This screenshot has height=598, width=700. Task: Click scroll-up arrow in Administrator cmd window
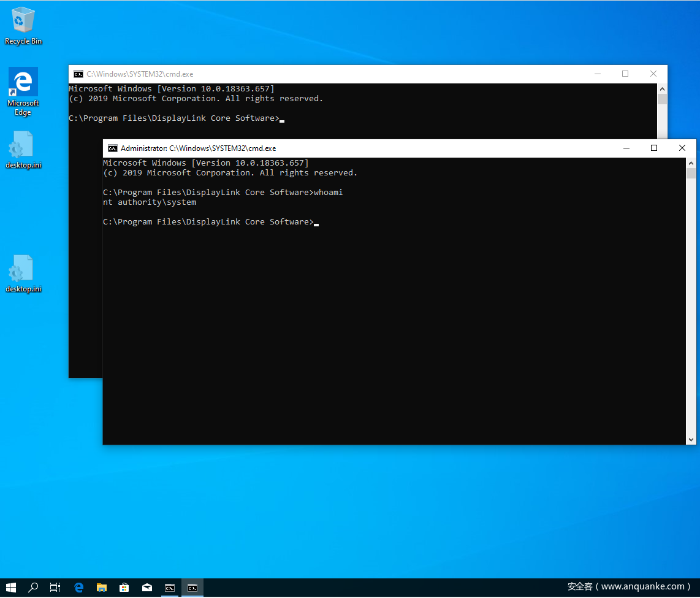[x=691, y=164]
